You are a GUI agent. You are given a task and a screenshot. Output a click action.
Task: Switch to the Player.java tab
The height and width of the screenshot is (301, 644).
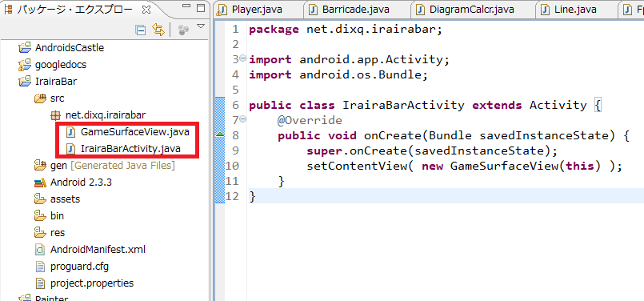[x=250, y=9]
